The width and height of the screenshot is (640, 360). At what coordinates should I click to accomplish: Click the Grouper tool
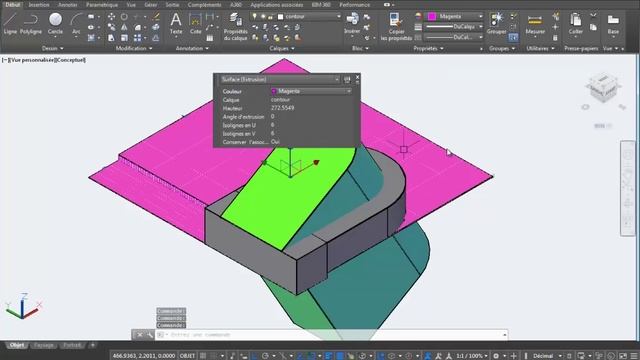click(x=496, y=23)
